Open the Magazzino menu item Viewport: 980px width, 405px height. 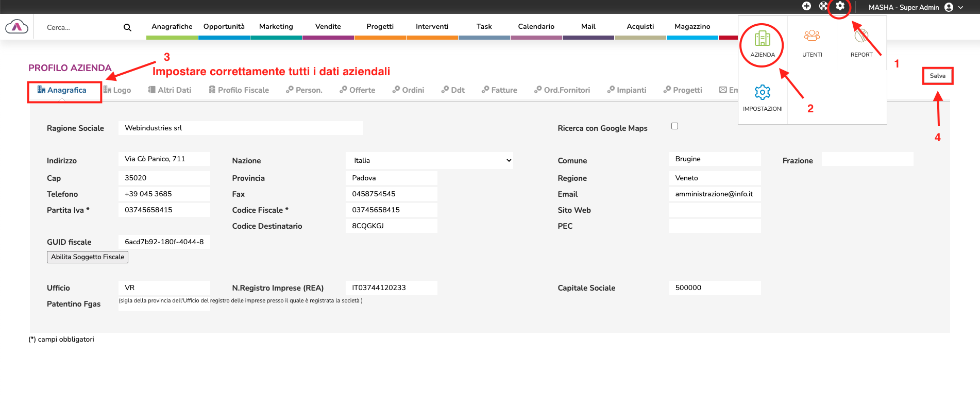click(692, 27)
